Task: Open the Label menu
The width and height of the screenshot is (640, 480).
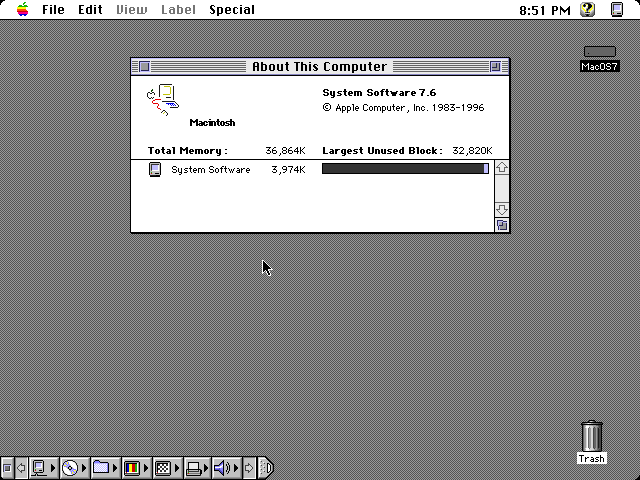Action: 178,9
